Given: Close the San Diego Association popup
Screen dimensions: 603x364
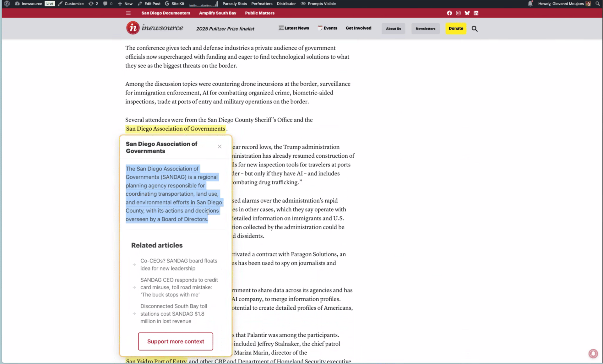Looking at the screenshot, I should (x=220, y=147).
